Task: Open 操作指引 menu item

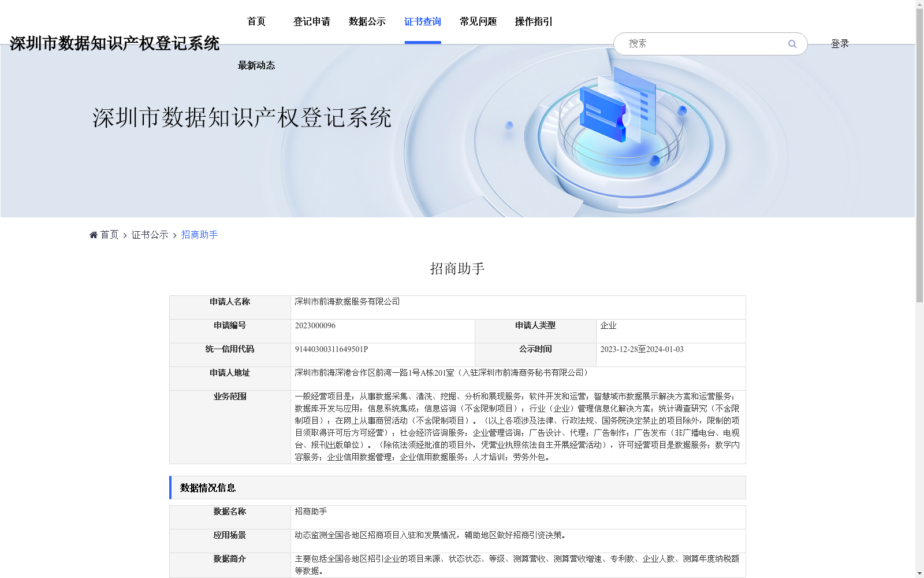Action: click(534, 21)
